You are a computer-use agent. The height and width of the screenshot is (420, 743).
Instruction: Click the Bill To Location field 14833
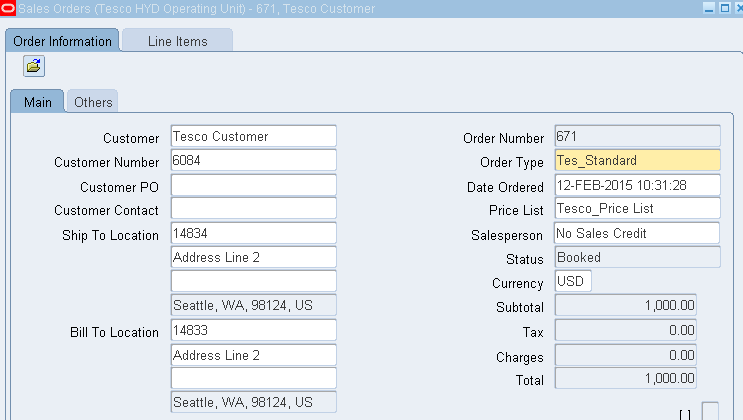(x=254, y=330)
